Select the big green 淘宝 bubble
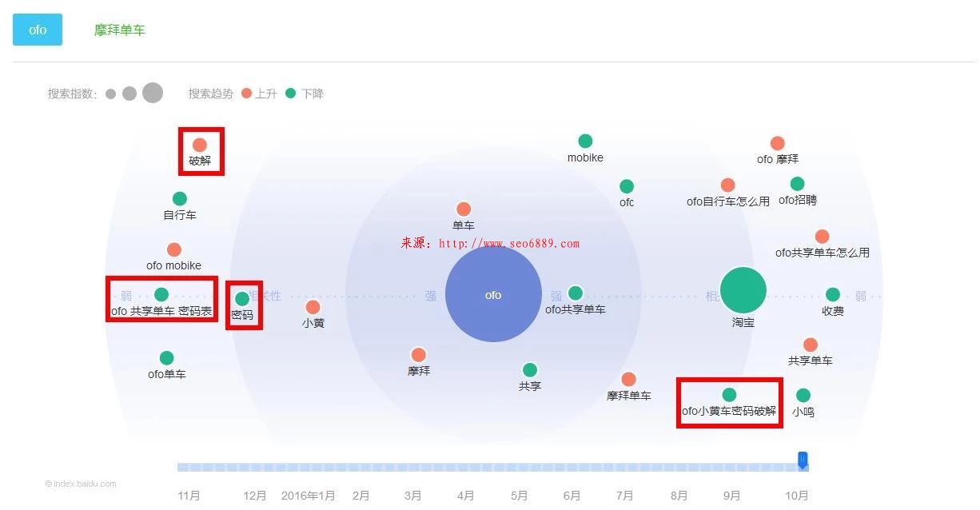The height and width of the screenshot is (510, 980). pyautogui.click(x=743, y=290)
